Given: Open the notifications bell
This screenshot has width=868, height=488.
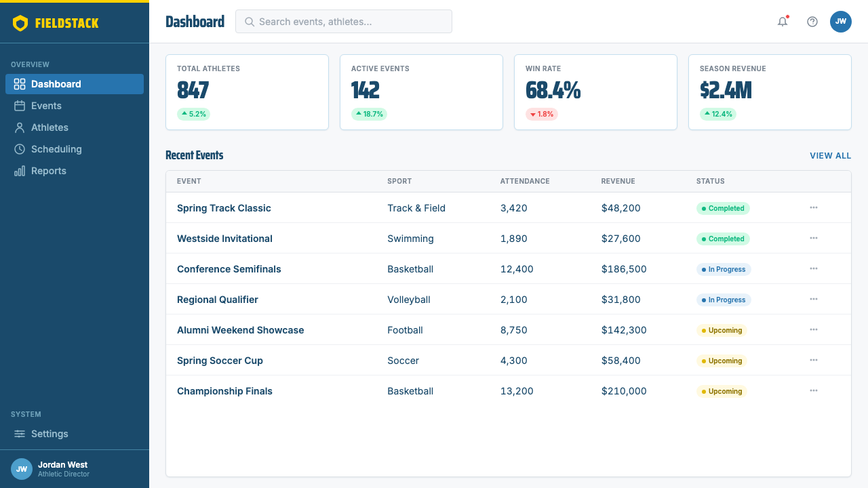Looking at the screenshot, I should coord(783,22).
